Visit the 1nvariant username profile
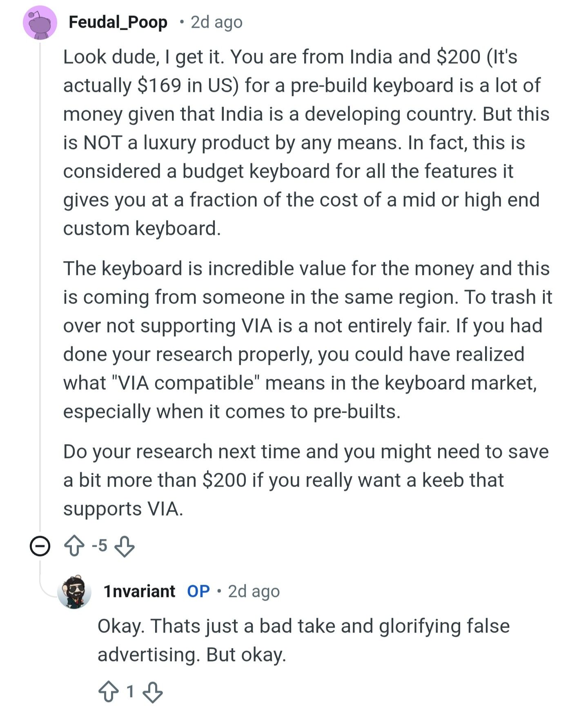 [x=139, y=591]
